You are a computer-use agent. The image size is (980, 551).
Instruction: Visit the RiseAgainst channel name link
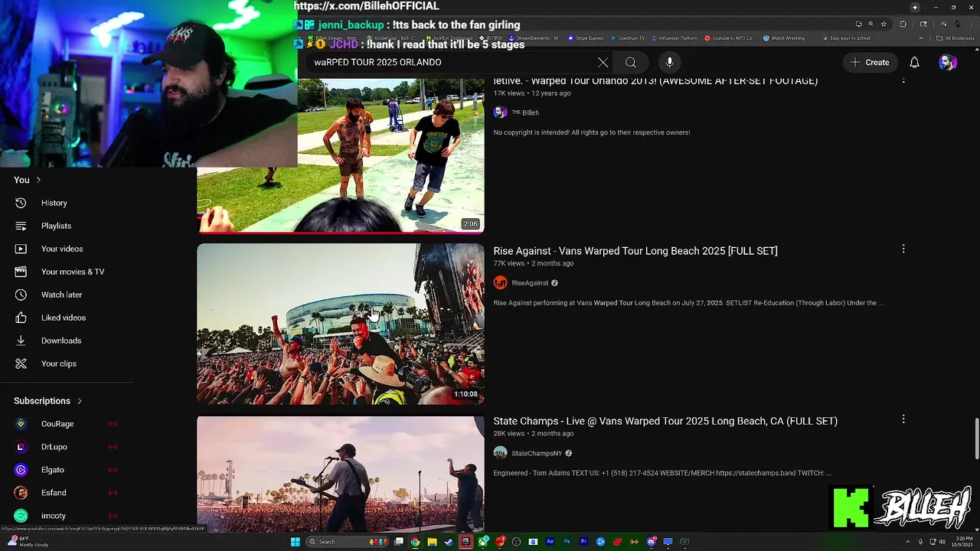click(x=530, y=283)
